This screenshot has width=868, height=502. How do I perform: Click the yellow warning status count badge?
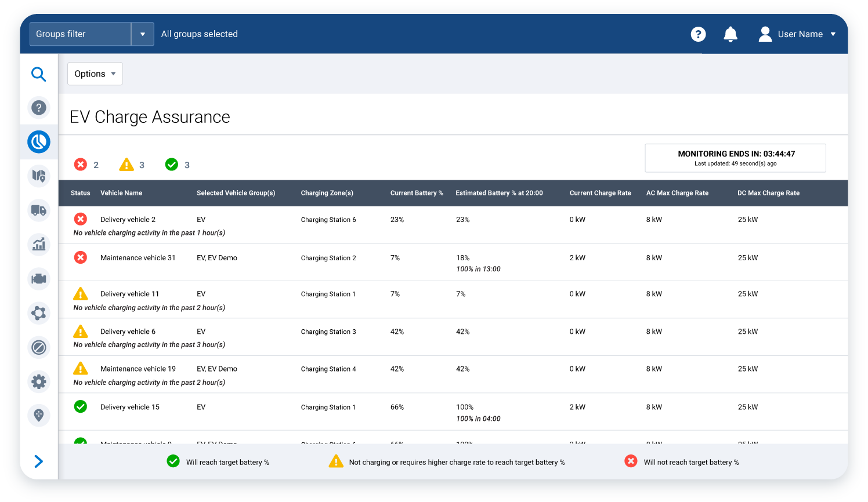[x=126, y=165]
